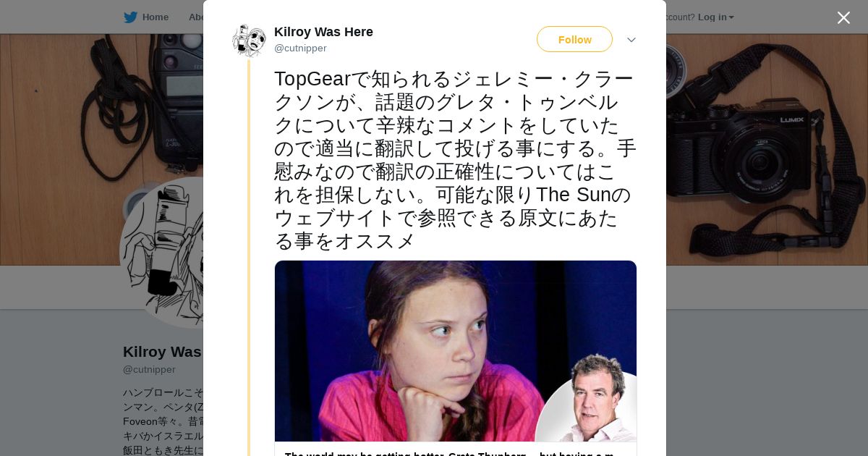Click @cutnipper handle in the tweet

tap(300, 48)
